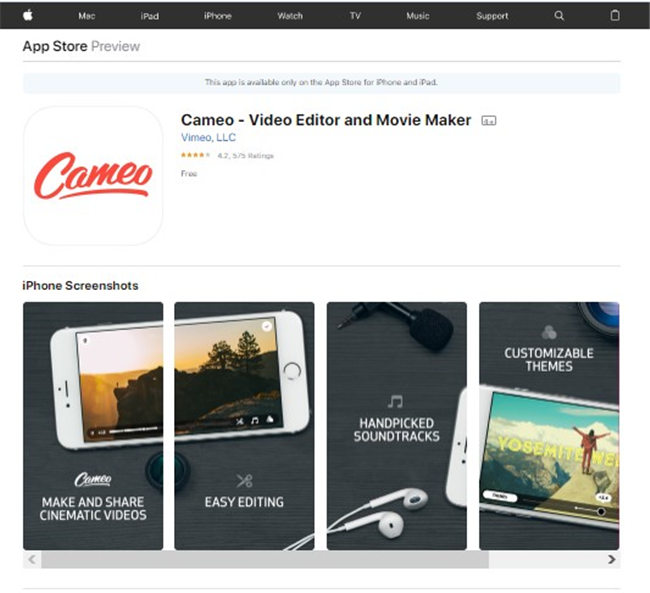
Task: Click the Apple logo icon
Action: tap(28, 15)
